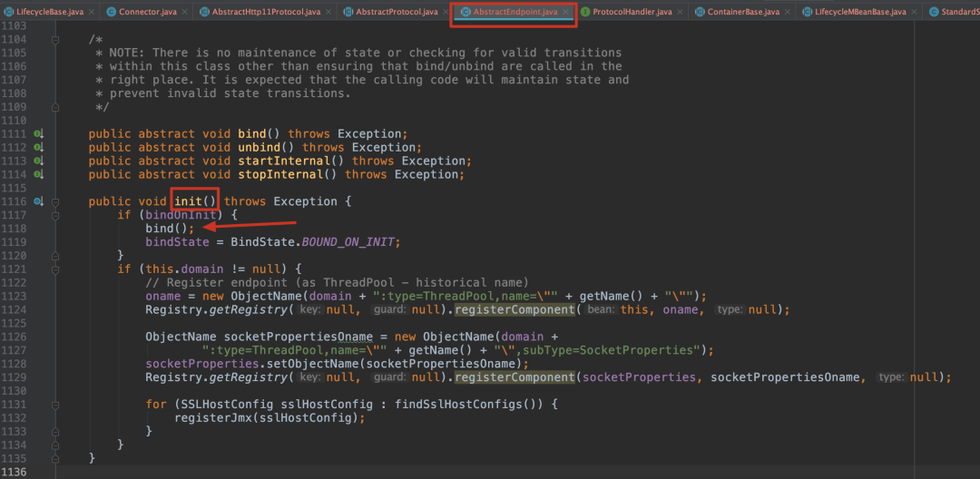Close the ProtocolHandler.java tab
Image resolution: width=980 pixels, height=479 pixels.
point(678,12)
